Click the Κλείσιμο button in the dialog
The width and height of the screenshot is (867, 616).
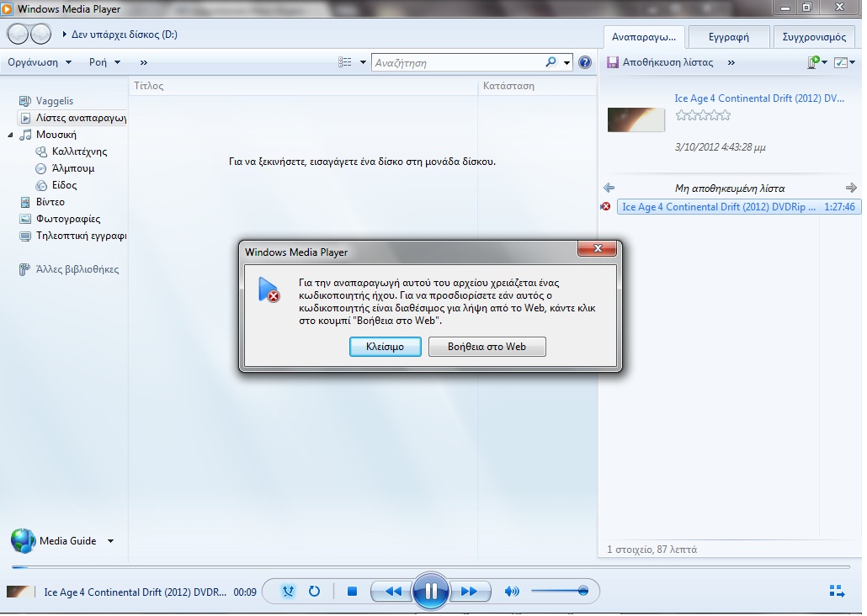click(385, 347)
